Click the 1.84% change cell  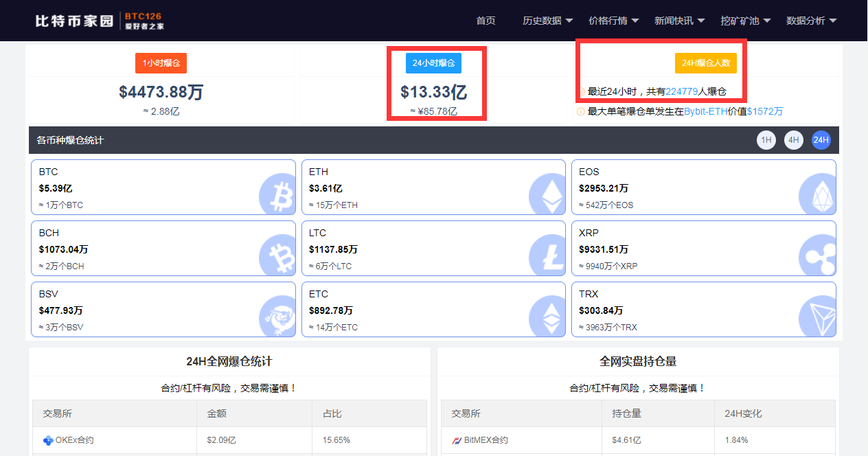pos(736,440)
